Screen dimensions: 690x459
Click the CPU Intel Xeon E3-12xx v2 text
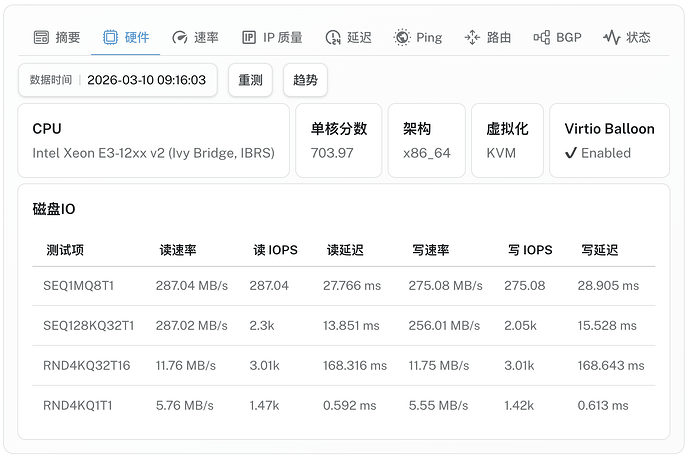click(154, 153)
